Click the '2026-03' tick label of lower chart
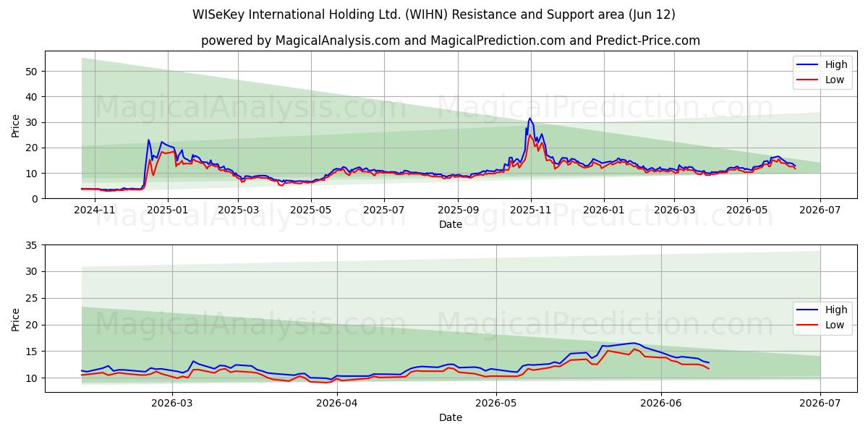868x434 pixels. tap(173, 404)
